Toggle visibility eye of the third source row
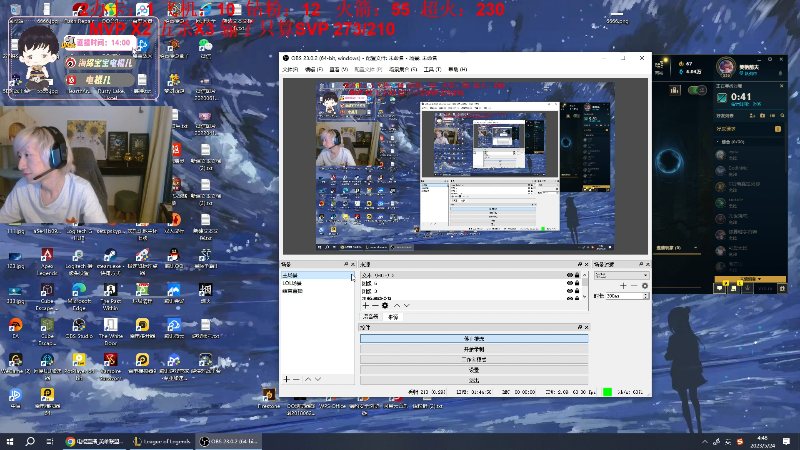The width and height of the screenshot is (800, 450). click(569, 291)
